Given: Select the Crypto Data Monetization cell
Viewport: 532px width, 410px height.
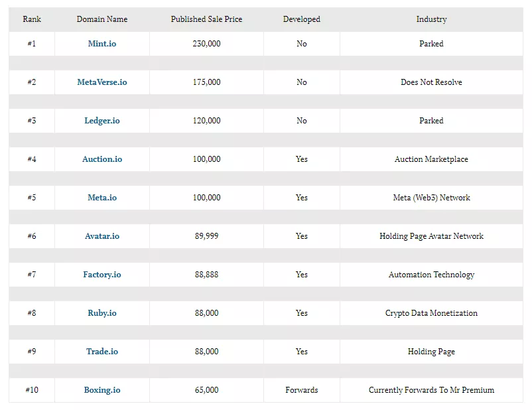Looking at the screenshot, I should point(431,313).
